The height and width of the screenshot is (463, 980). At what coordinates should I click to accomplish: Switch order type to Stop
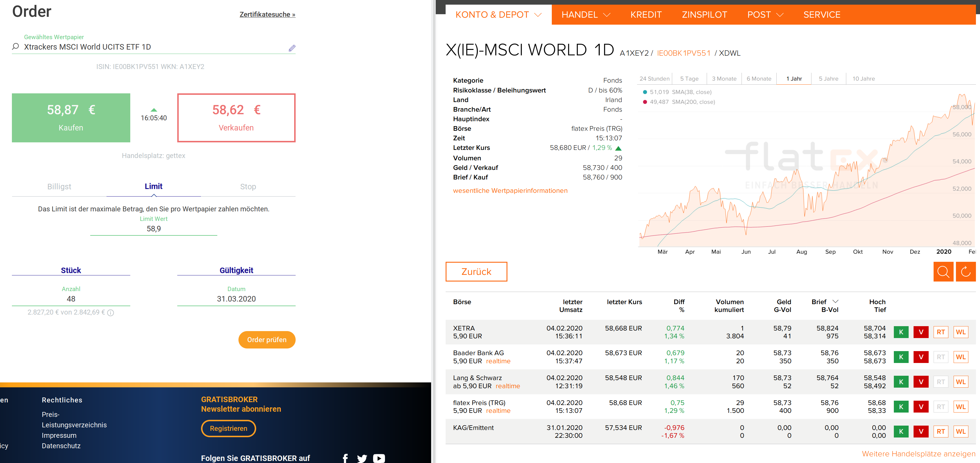[x=248, y=186]
